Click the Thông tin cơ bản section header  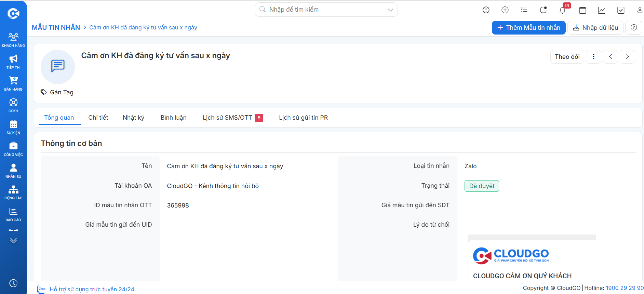(71, 143)
